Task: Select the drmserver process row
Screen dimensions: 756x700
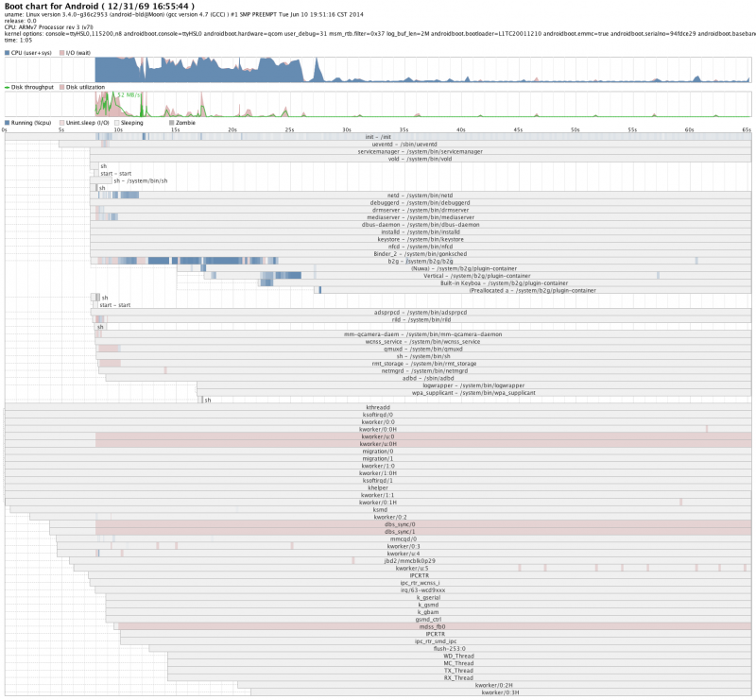Action: (421, 210)
